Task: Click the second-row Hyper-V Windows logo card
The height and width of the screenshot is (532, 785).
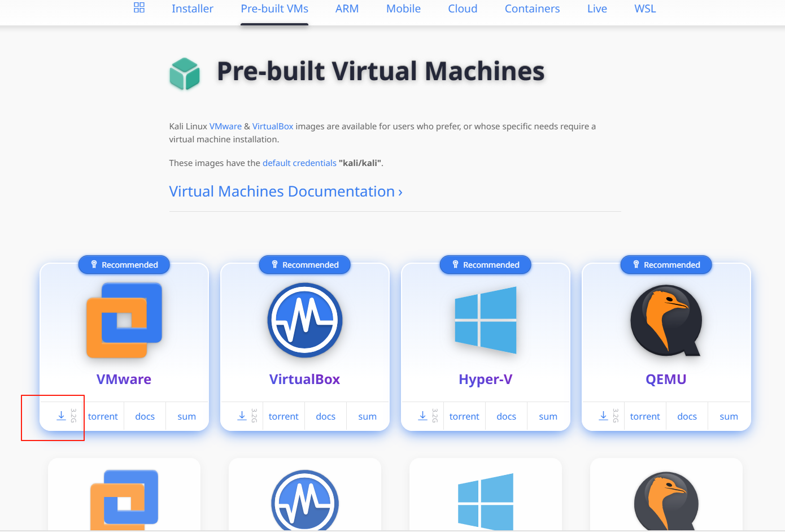Action: pos(486,495)
